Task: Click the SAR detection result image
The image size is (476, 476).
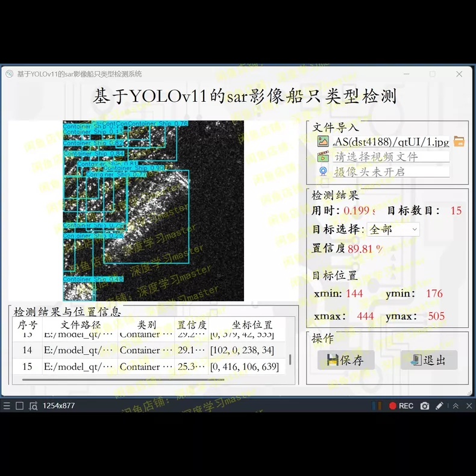Action: click(153, 211)
